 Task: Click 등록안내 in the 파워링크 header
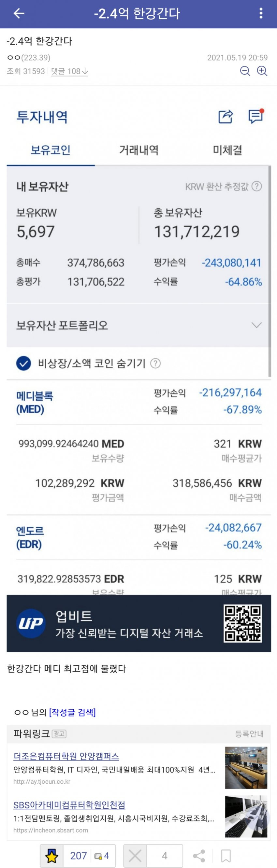click(x=249, y=733)
